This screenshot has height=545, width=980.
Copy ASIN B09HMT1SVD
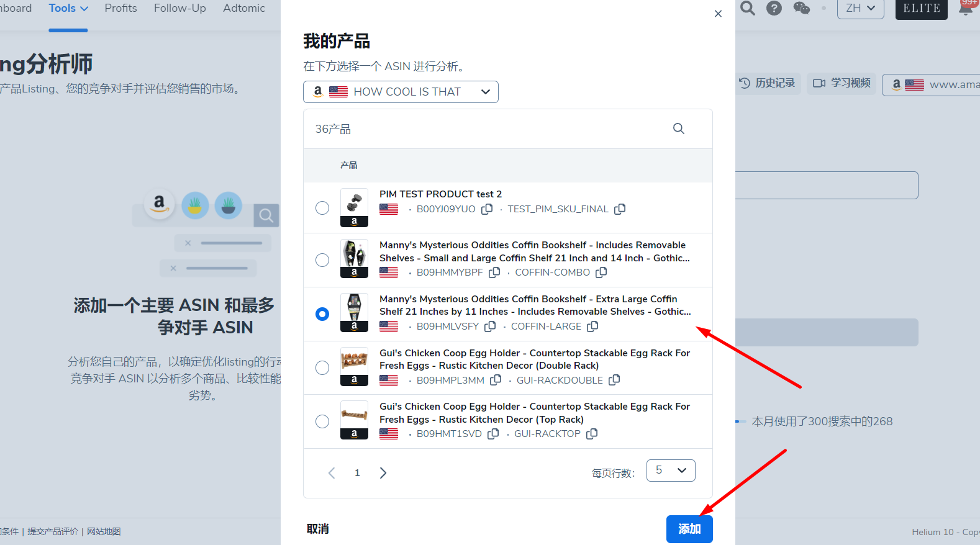coord(493,434)
